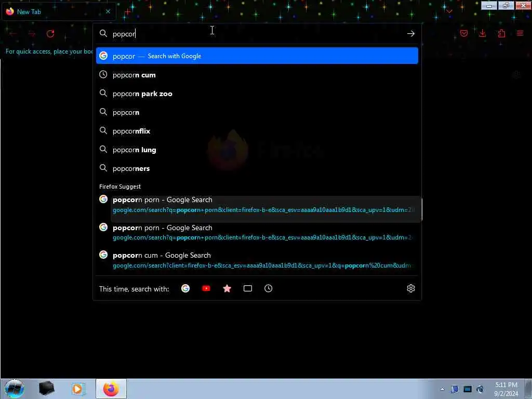532x399 pixels.
Task: Choose the 'popcornflix' suggestion
Action: click(x=257, y=130)
